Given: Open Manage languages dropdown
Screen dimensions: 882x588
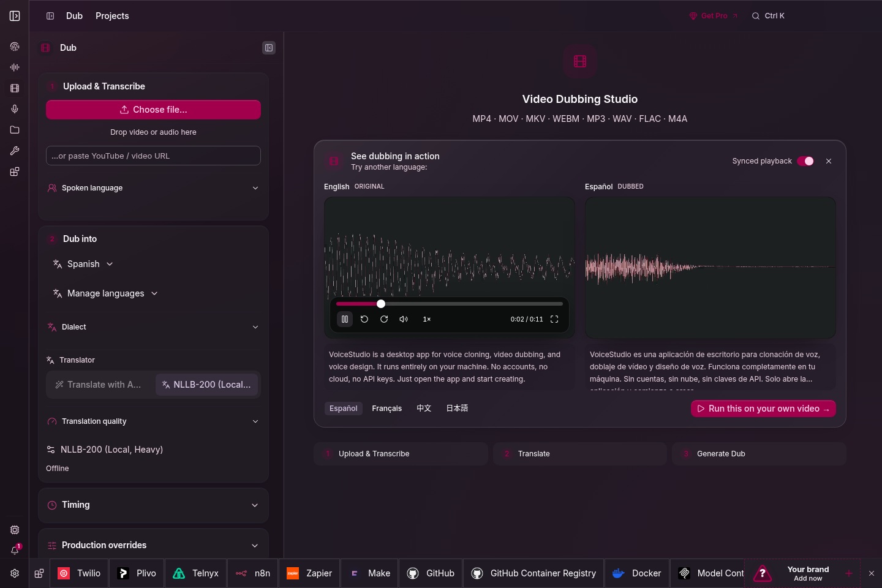Looking at the screenshot, I should pyautogui.click(x=105, y=293).
